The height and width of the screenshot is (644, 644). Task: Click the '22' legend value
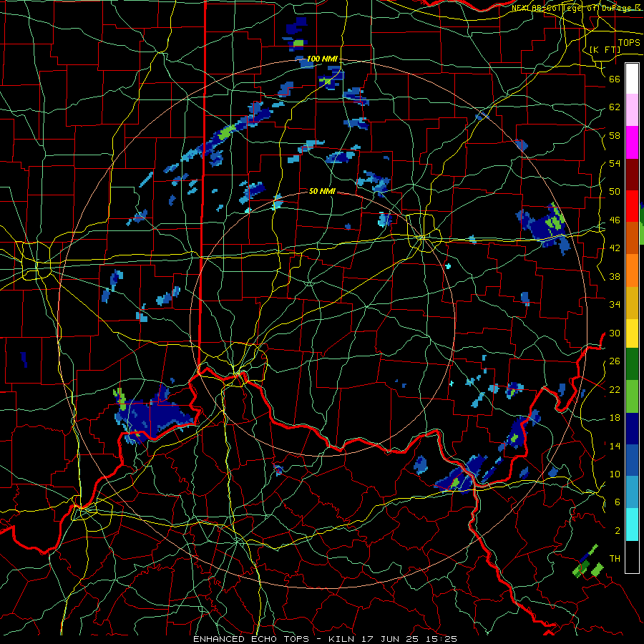[615, 389]
